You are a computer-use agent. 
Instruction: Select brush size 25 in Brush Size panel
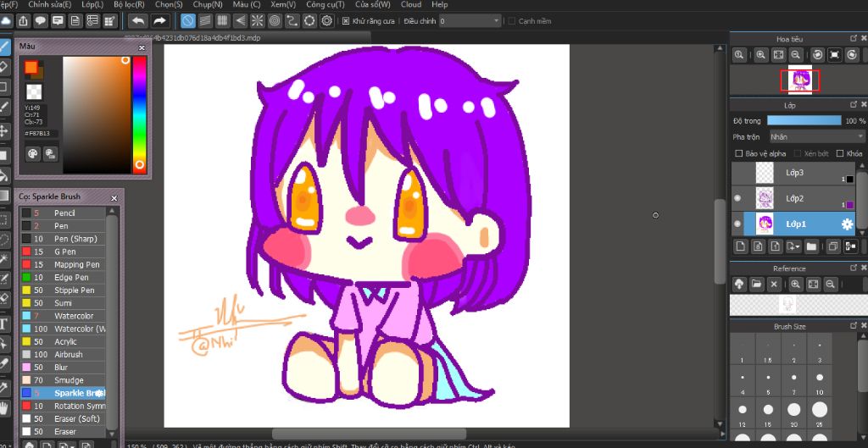click(820, 414)
